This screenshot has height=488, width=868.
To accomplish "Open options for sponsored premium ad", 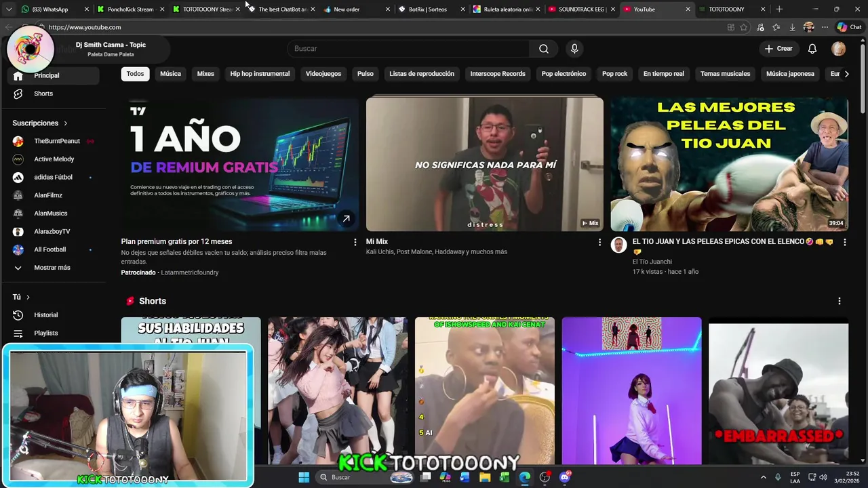I will [355, 242].
